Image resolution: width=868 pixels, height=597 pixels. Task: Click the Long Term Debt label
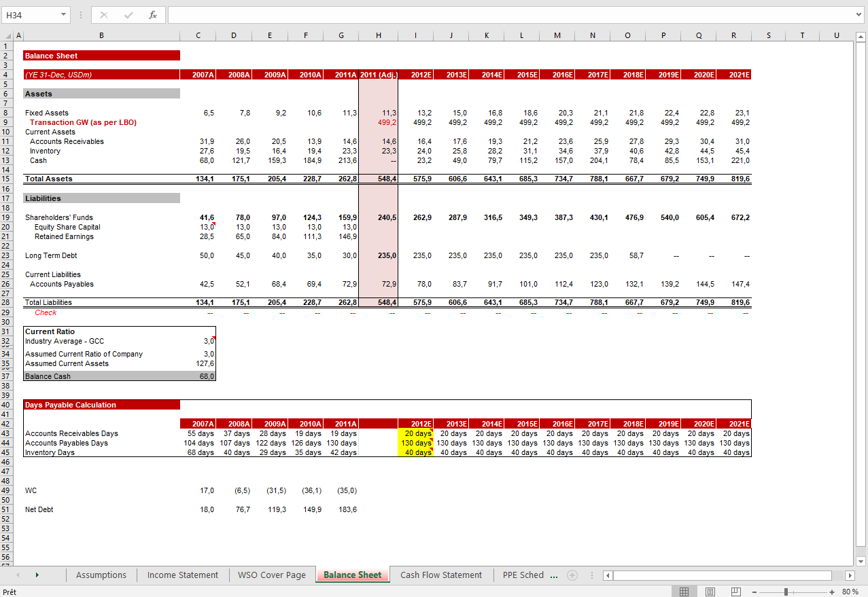click(x=51, y=255)
